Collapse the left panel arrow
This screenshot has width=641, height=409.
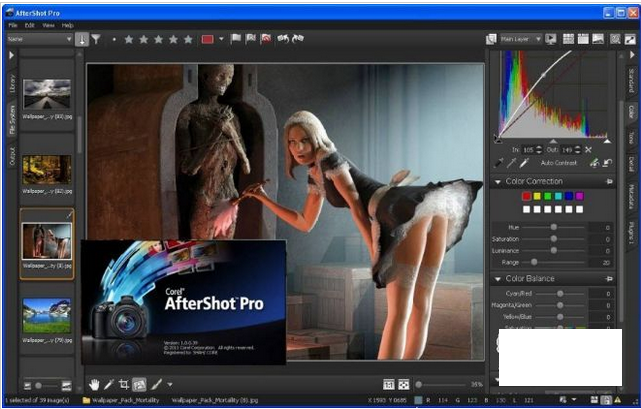(11, 55)
